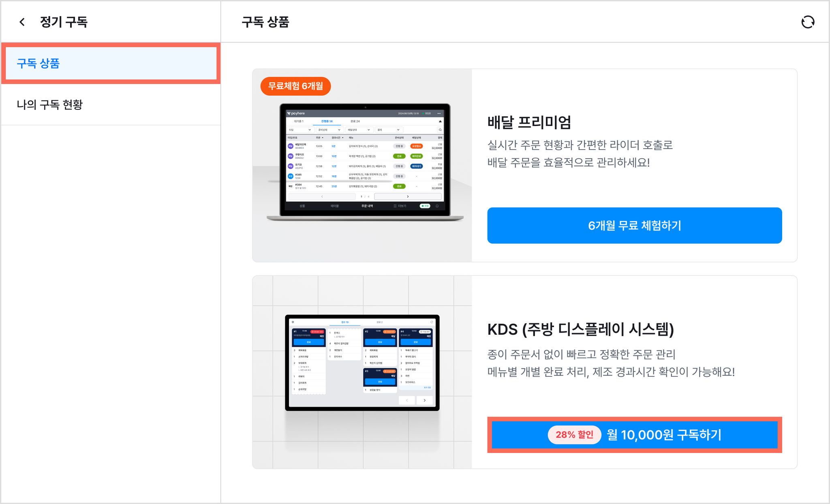Click the gear settings icon in the KDS tablet preview
The image size is (830, 504).
pos(293,322)
